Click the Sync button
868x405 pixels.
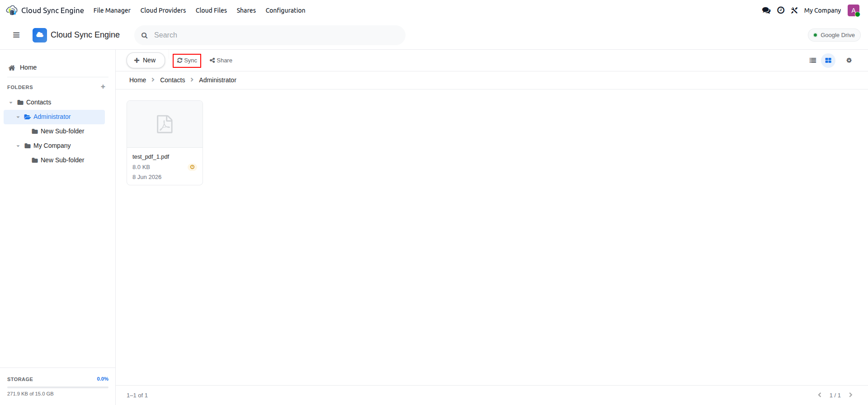[x=187, y=61]
